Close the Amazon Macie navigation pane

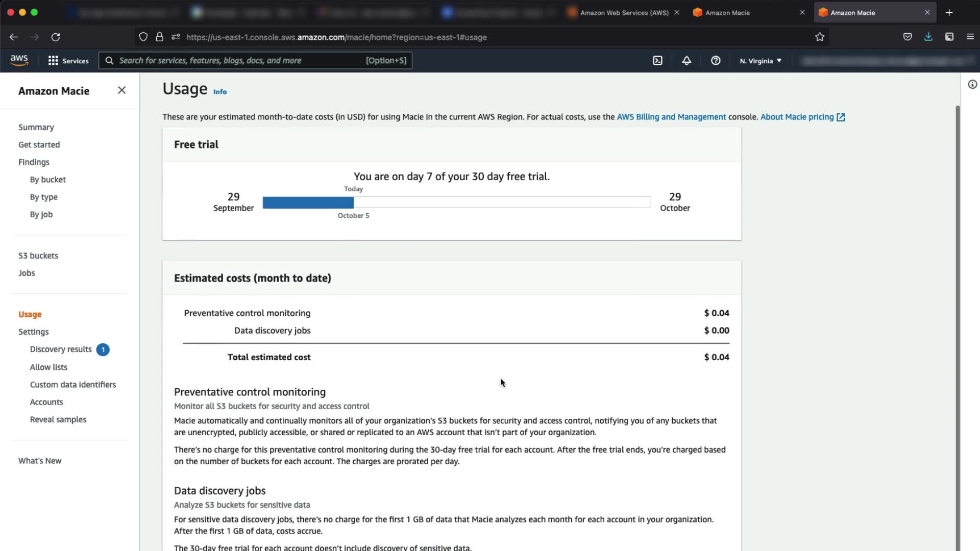click(121, 90)
